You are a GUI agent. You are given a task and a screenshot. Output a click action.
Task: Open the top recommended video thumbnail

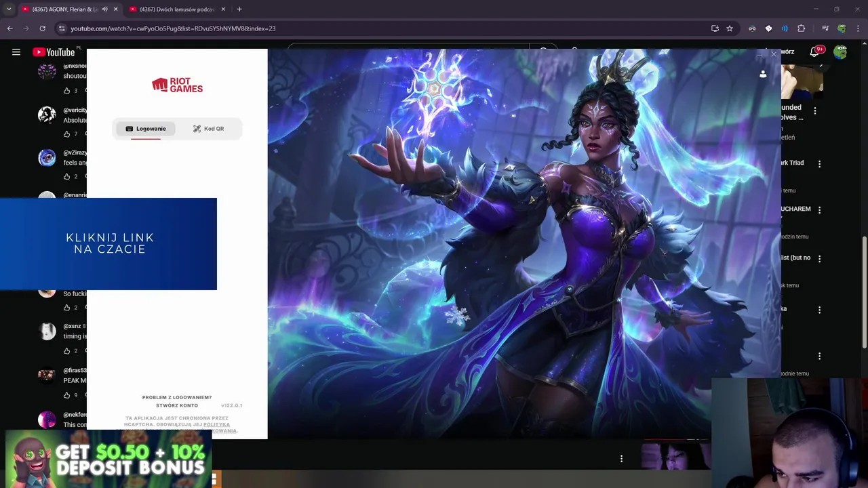point(802,81)
